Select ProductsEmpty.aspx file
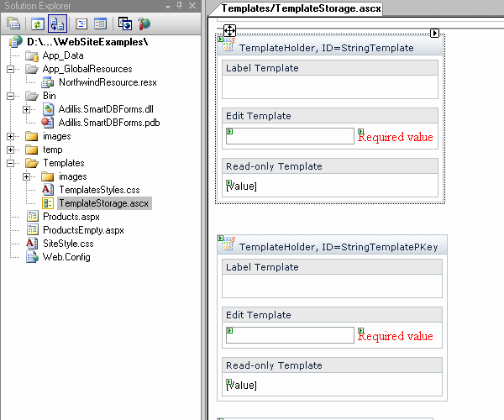Viewport: 504px width, 420px height. click(83, 230)
